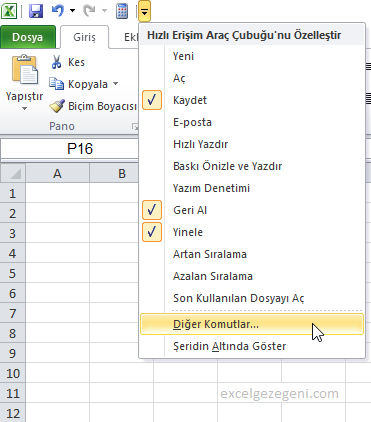Select Şeridin Altında Göster option

[252, 346]
